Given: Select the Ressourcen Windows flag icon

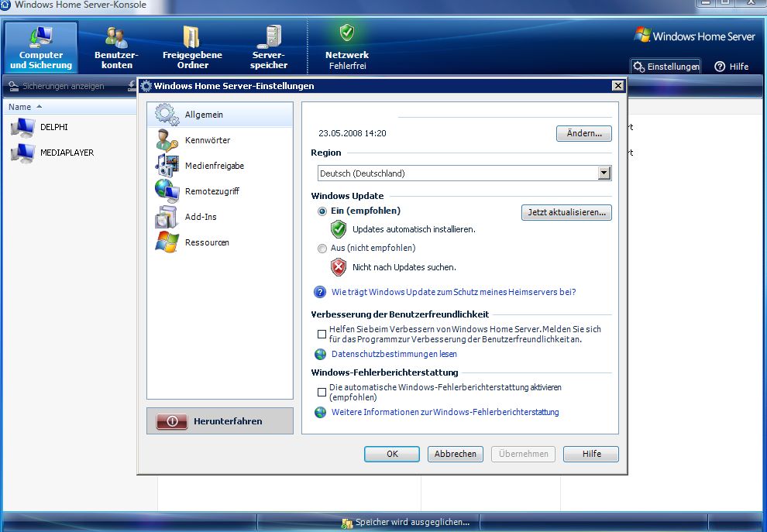Looking at the screenshot, I should tap(167, 242).
